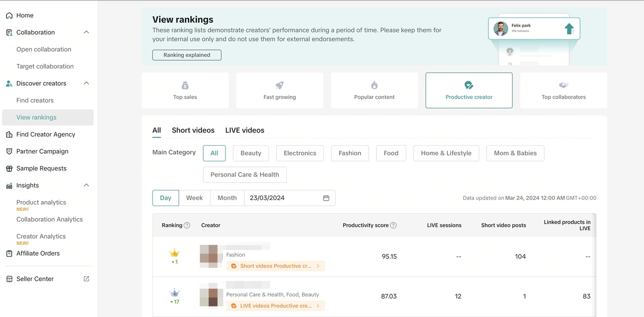Click the Productivity score help icon
This screenshot has width=644, height=317.
393,225
